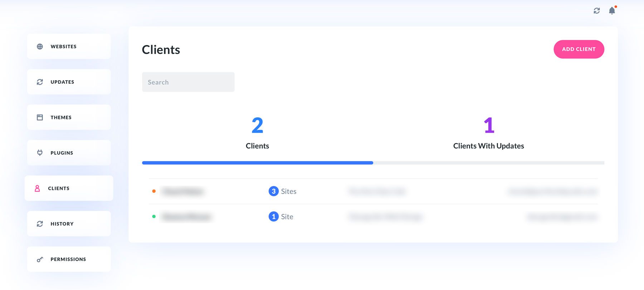
Task: Click the refresh icon beside Updates
Action: [x=40, y=82]
